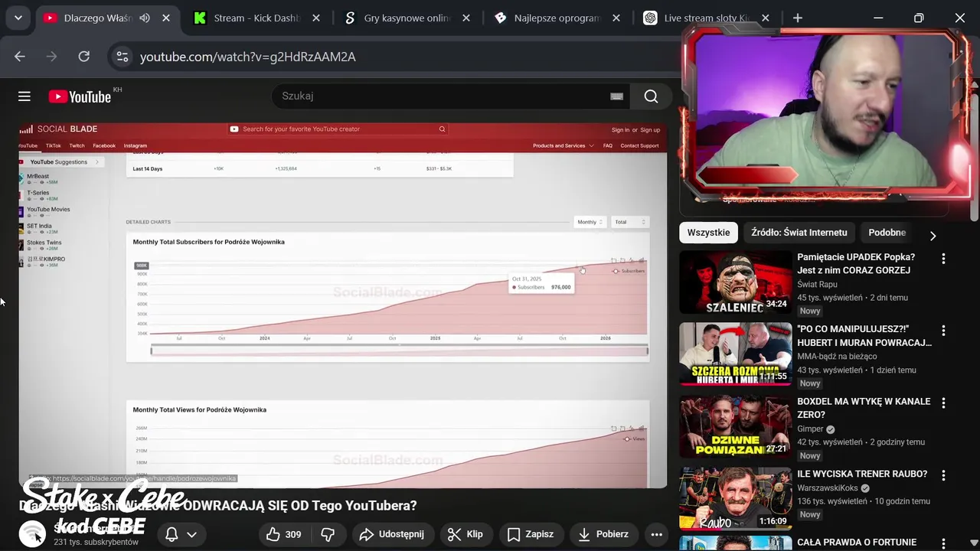The width and height of the screenshot is (980, 551).
Task: Open more actions three-dot menu under video
Action: (x=656, y=534)
